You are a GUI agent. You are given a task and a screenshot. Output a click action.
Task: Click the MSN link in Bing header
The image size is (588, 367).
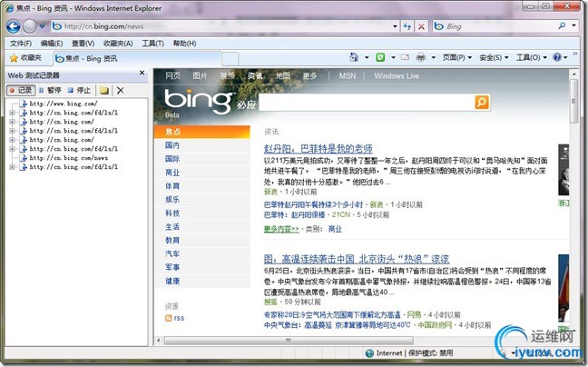[348, 75]
